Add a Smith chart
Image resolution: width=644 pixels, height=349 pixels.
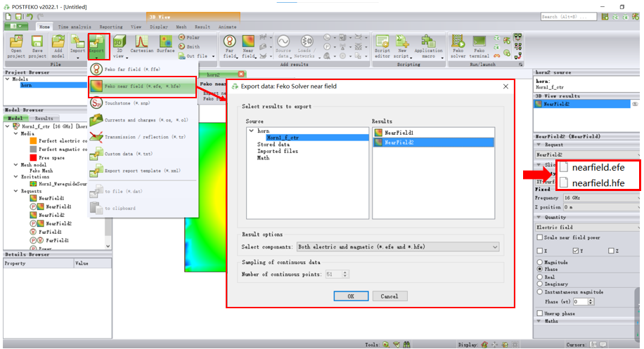coord(189,47)
